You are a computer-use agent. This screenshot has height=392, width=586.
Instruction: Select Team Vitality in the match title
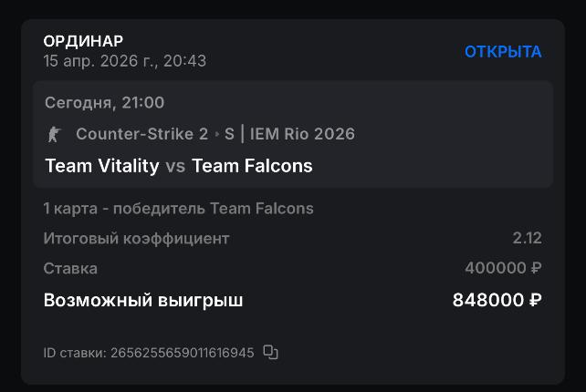pyautogui.click(x=101, y=166)
